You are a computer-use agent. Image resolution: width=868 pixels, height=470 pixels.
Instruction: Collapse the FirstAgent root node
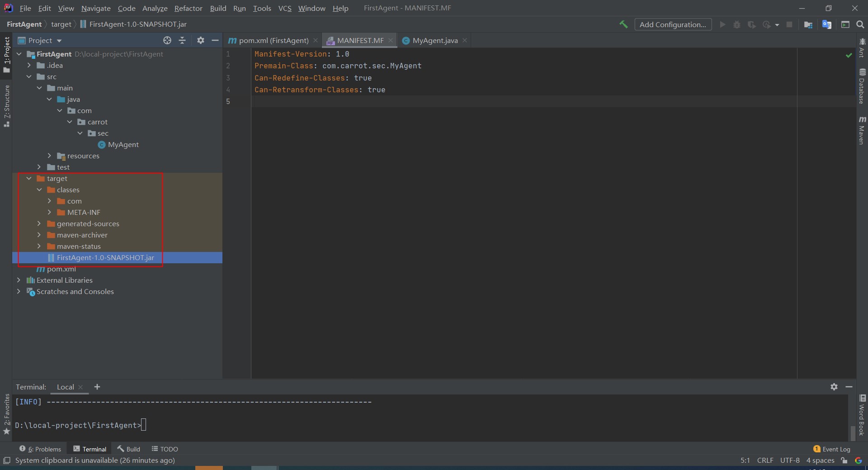coord(19,54)
